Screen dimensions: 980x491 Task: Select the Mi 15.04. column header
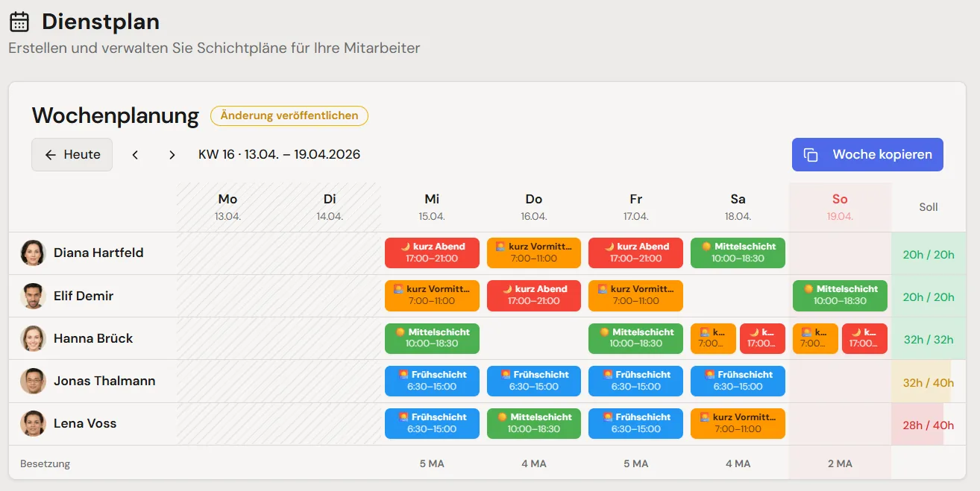pyautogui.click(x=432, y=207)
